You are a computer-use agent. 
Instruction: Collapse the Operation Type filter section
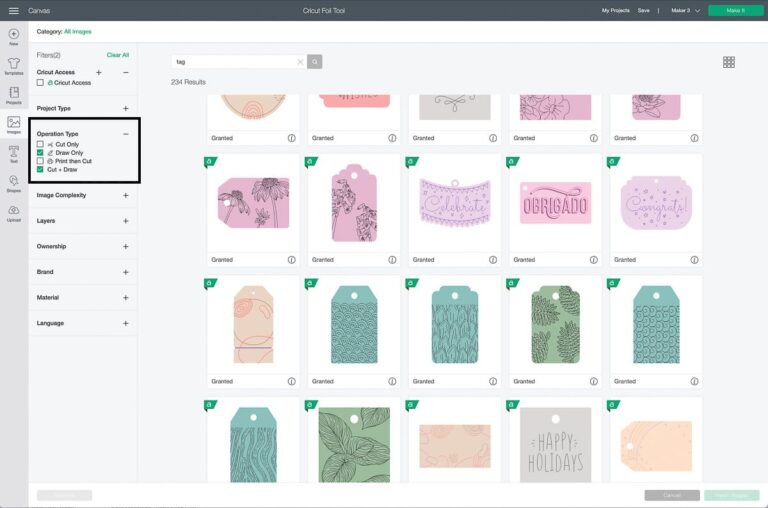(x=125, y=134)
